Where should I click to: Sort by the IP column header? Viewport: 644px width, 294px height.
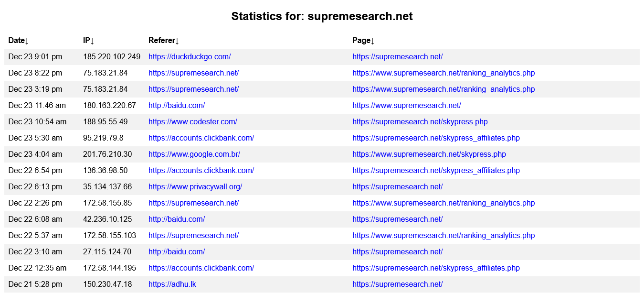pyautogui.click(x=89, y=41)
